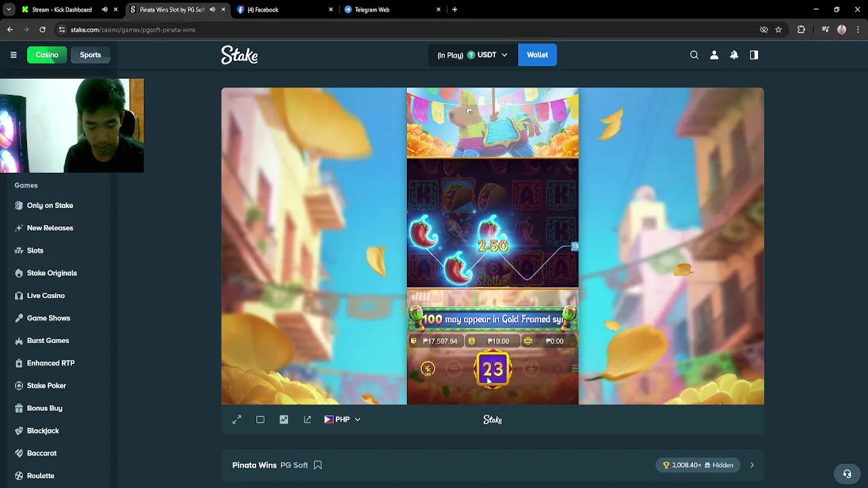Open Only on Stake games

(x=50, y=205)
